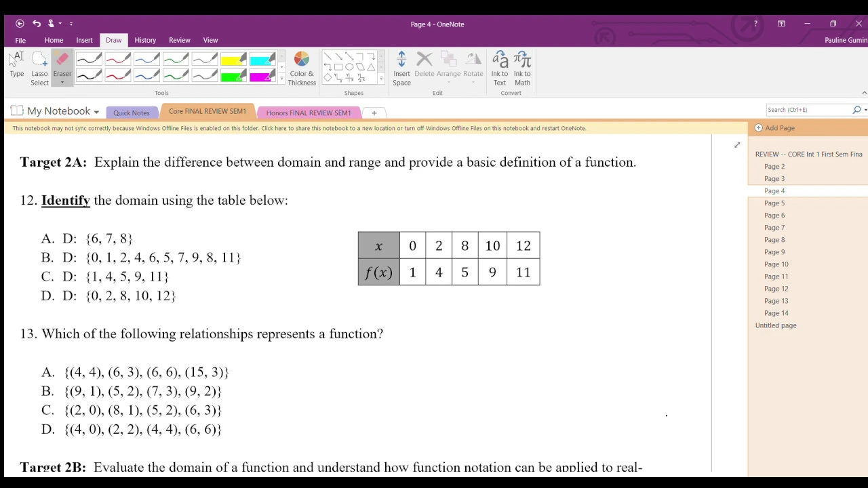Open the Quick Notes section tab

tap(132, 113)
